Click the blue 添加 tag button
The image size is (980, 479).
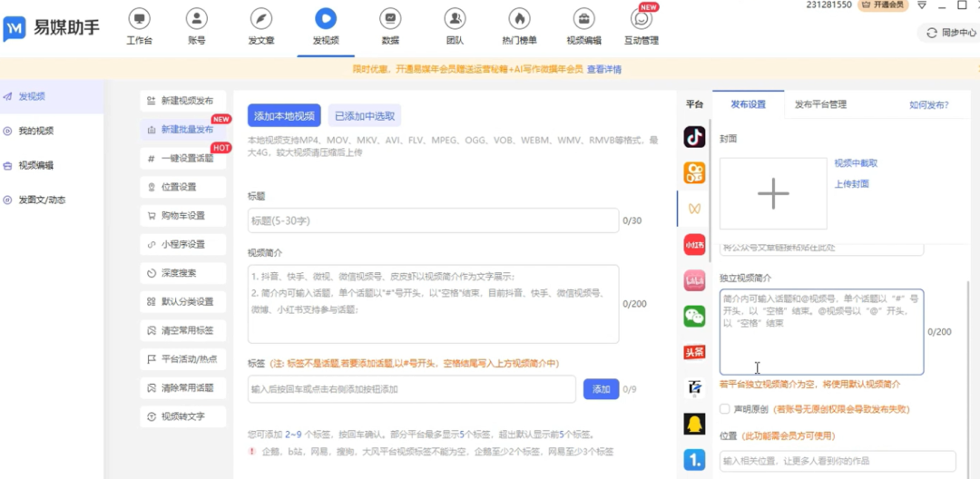point(602,389)
